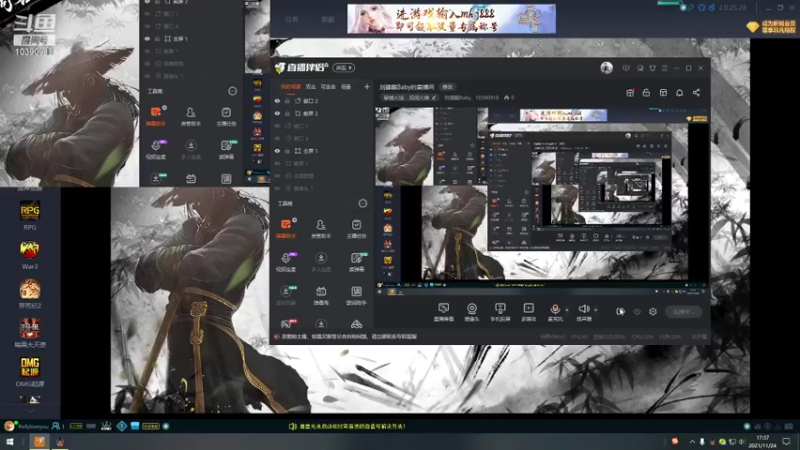Add a 手机投屏 phone mirroring source
The image size is (800, 450).
point(500,311)
